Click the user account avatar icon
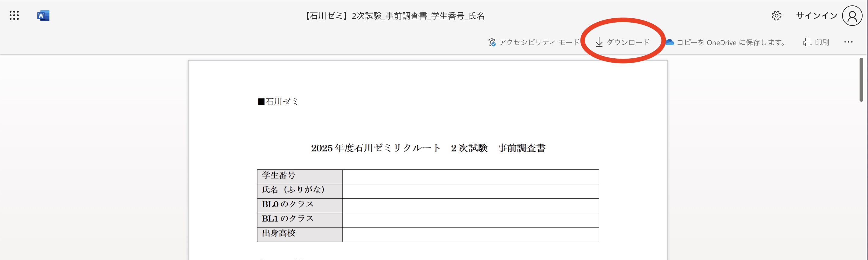 click(x=852, y=16)
